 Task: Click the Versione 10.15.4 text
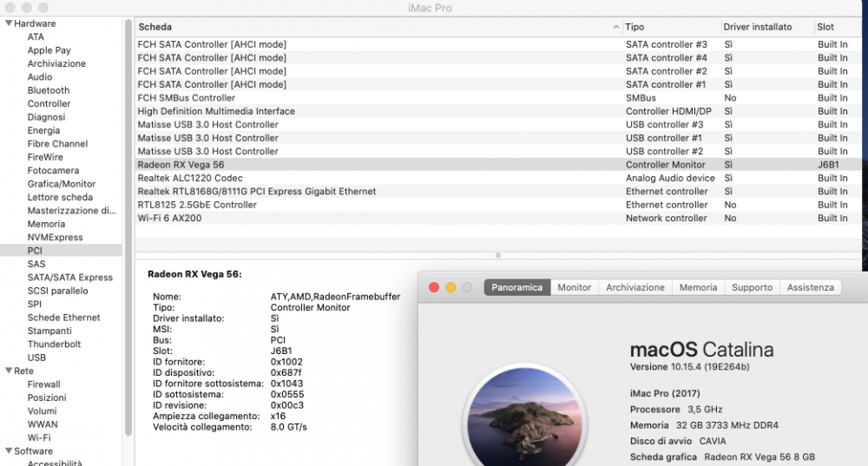[690, 366]
